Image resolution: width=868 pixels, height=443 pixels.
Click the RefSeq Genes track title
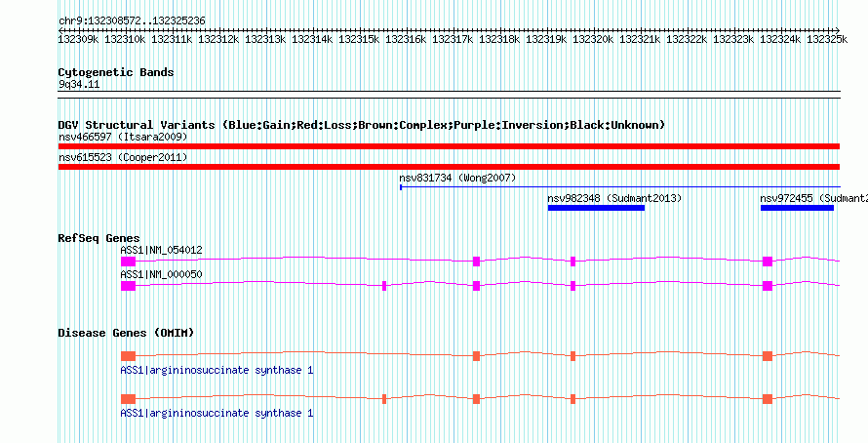[x=99, y=239]
